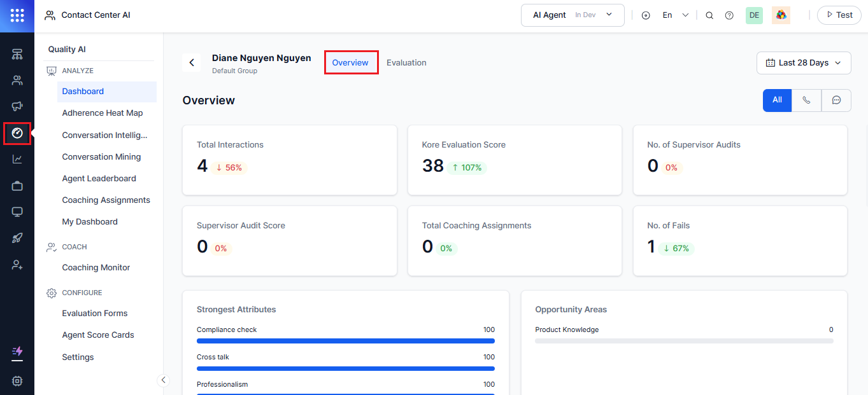The height and width of the screenshot is (395, 868).
Task: Filter interactions to voice using the phone icon
Action: tap(806, 100)
